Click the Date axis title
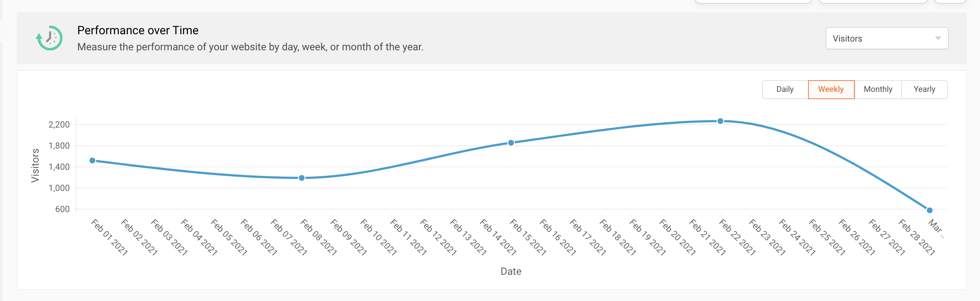The height and width of the screenshot is (301, 980). (510, 271)
